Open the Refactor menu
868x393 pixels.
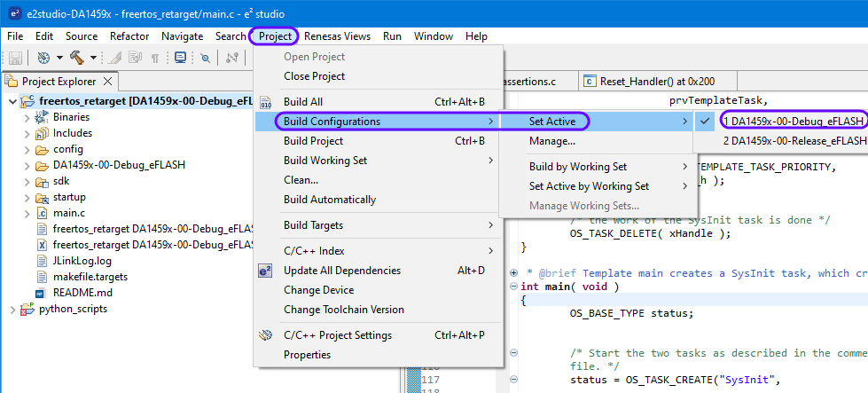[x=129, y=36]
